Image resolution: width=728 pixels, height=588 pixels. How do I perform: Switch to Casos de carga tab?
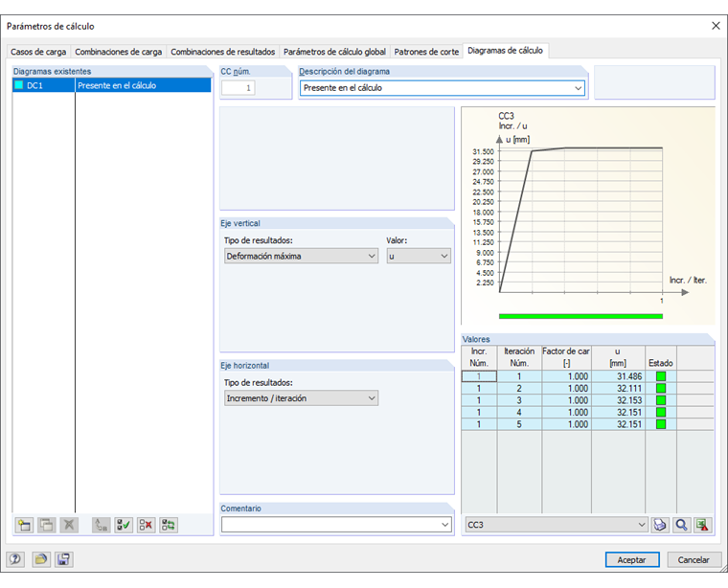point(38,52)
